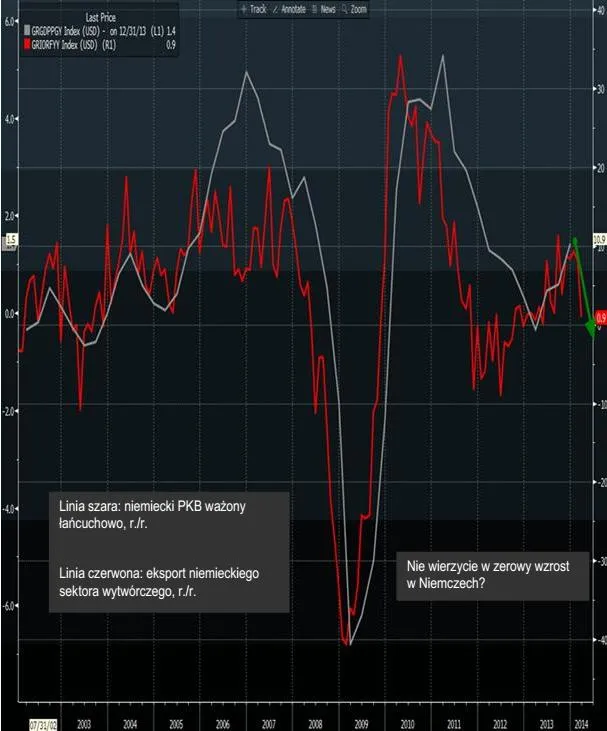607x731 pixels.
Task: Select GRGDPPGY Index legend entry
Action: [100, 31]
